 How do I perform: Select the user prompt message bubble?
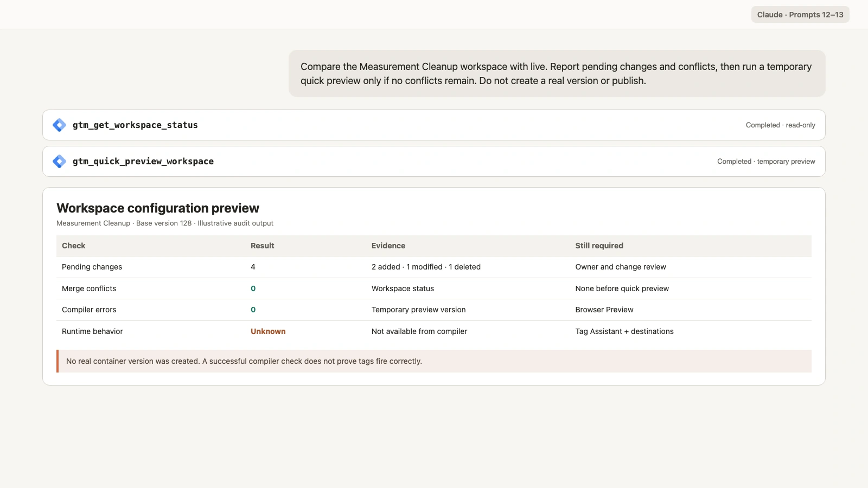coord(557,74)
